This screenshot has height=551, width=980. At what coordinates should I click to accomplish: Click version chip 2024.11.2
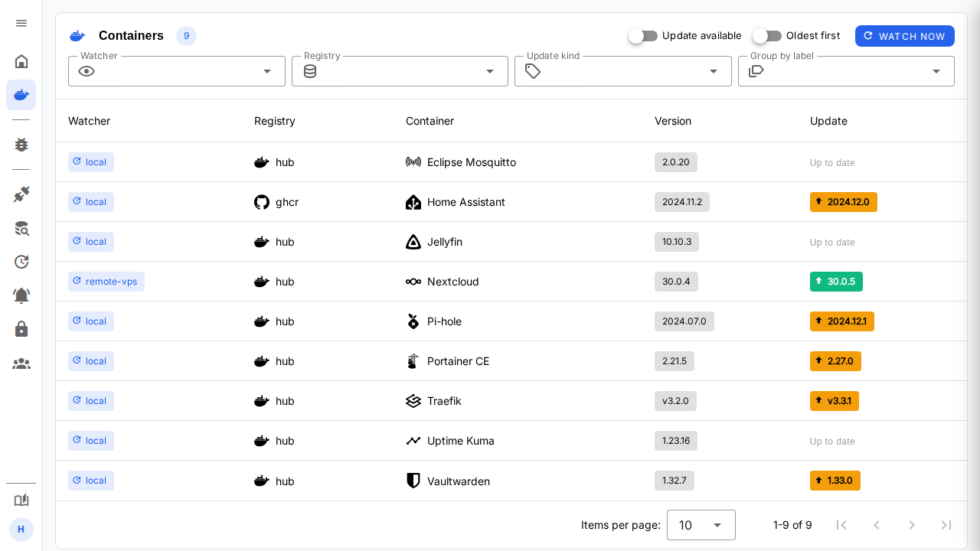click(x=682, y=202)
